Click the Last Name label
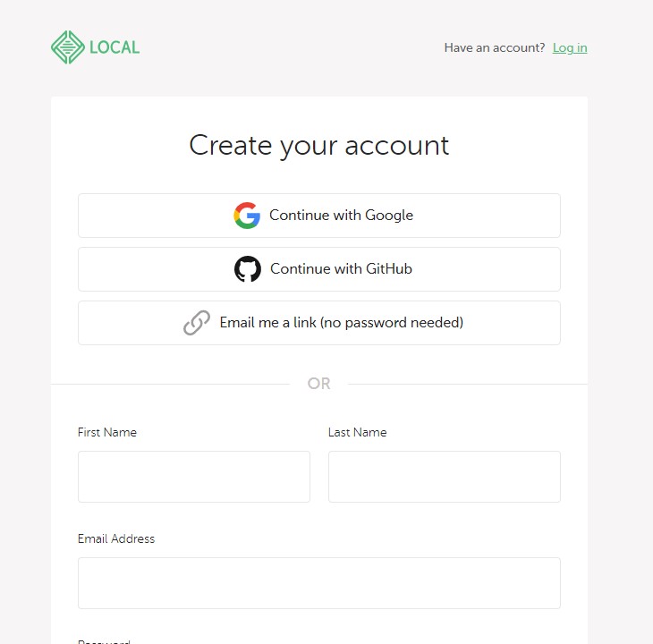Screen dimensions: 653x644 click(x=358, y=432)
